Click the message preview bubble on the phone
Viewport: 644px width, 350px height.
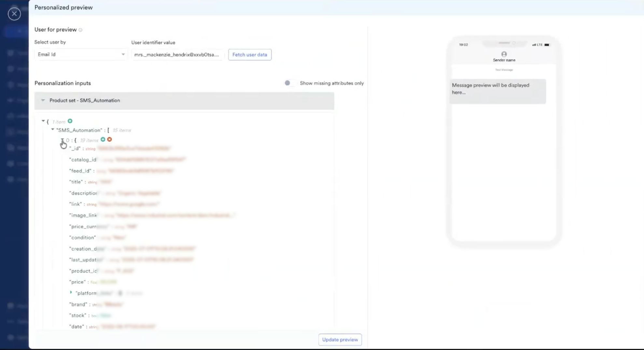[x=498, y=91]
